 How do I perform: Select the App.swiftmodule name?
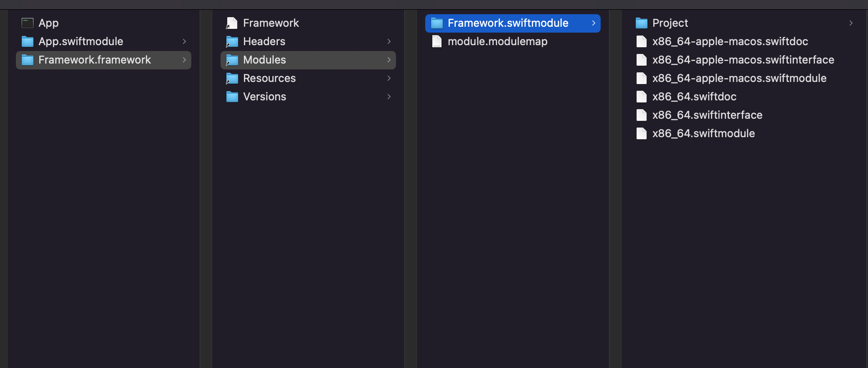pyautogui.click(x=81, y=41)
